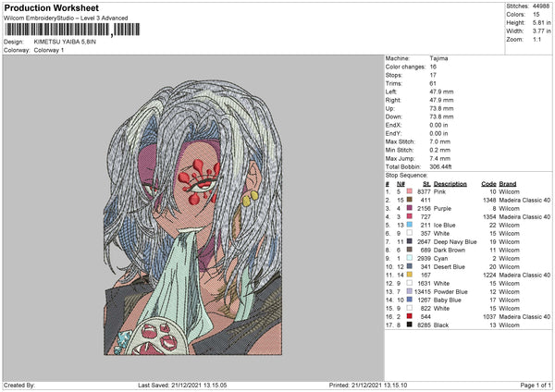Click the stitches value '44988'

pos(541,6)
